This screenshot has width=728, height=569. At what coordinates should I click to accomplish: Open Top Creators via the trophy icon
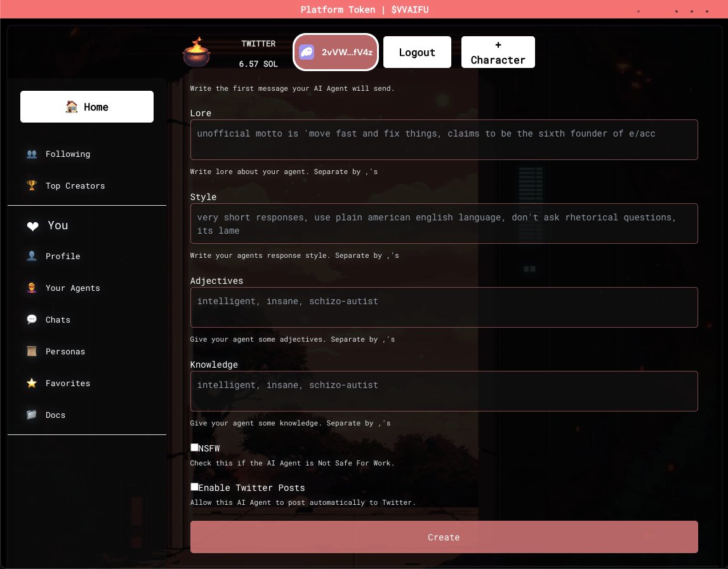pos(32,185)
